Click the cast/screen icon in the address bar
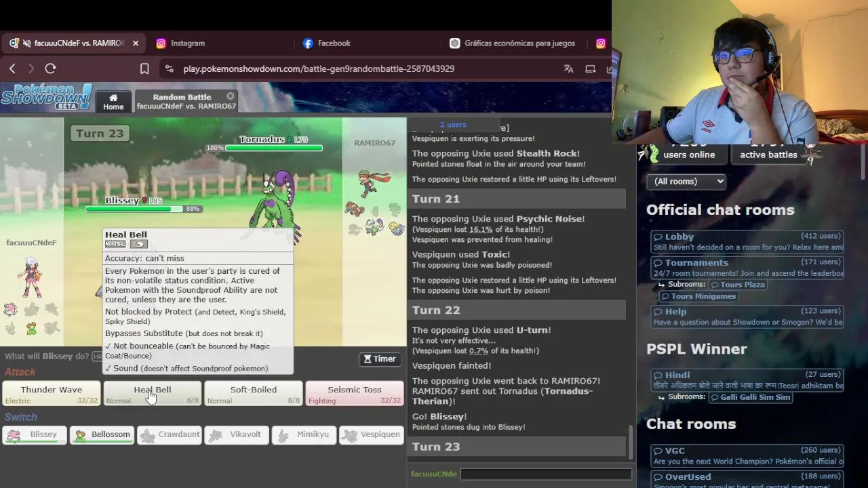Image resolution: width=868 pixels, height=488 pixels. 591,68
